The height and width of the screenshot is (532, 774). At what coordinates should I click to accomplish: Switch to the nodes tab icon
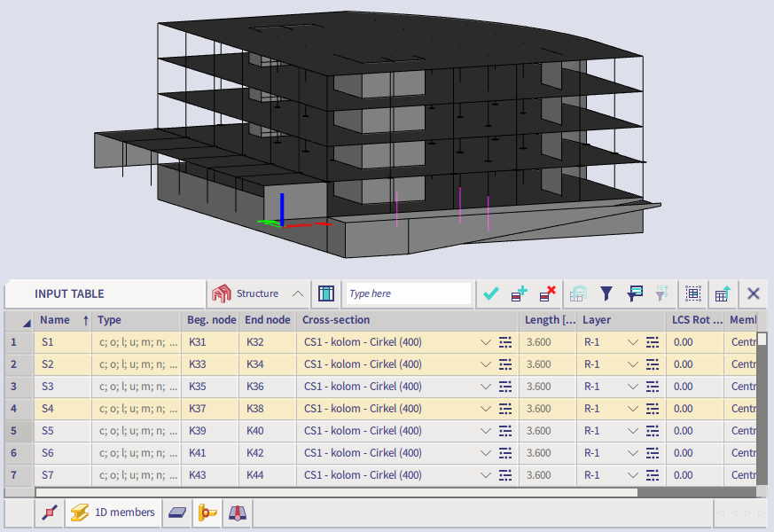51,512
